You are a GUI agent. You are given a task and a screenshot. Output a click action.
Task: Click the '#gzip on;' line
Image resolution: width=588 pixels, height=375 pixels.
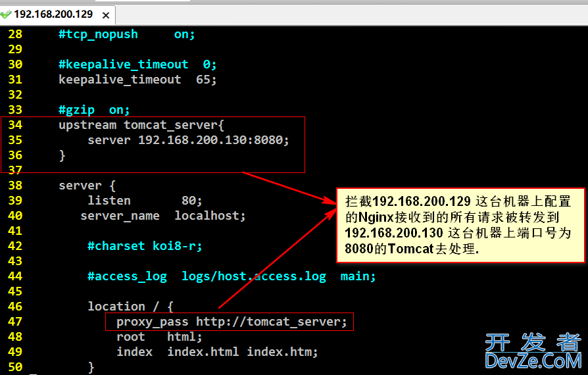coord(94,111)
